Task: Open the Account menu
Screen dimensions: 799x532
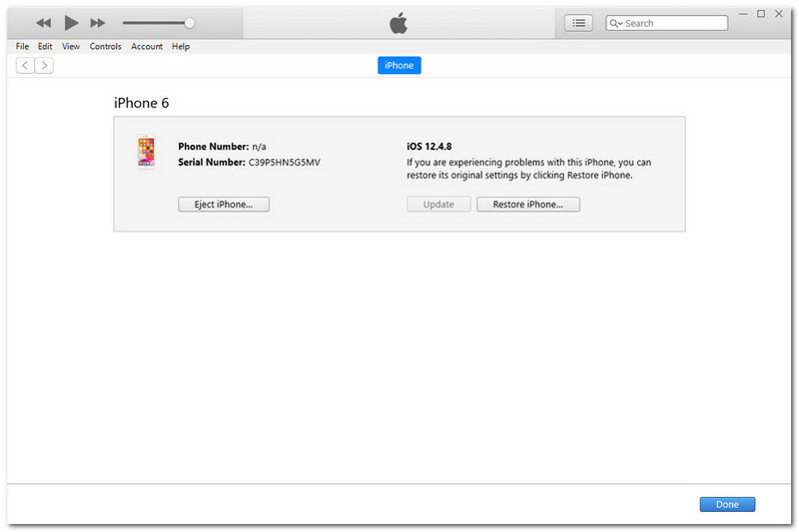Action: 147,46
